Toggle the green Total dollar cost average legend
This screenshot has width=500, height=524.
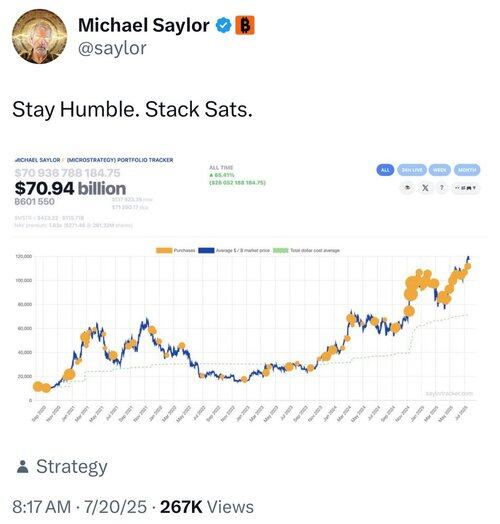[x=281, y=250]
